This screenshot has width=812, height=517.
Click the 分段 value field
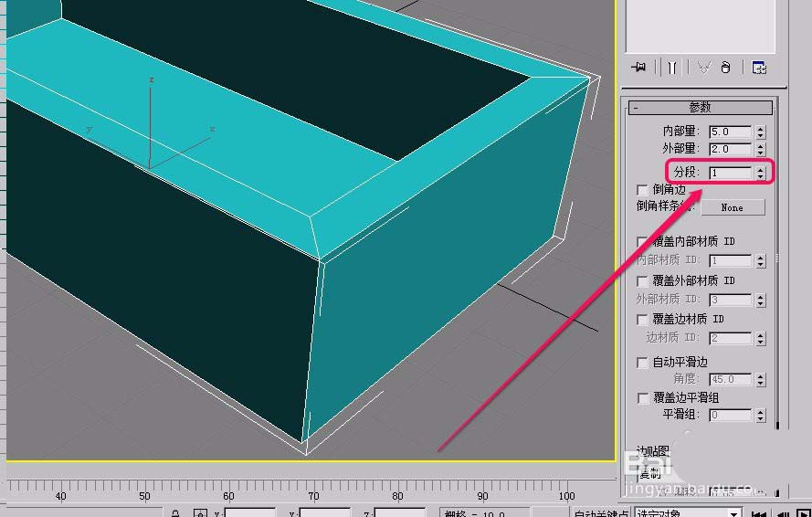(730, 173)
